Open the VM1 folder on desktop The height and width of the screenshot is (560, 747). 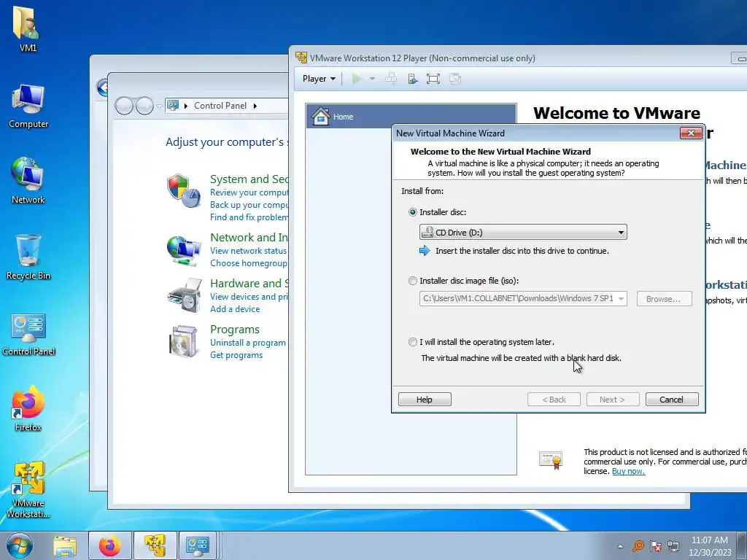(28, 28)
